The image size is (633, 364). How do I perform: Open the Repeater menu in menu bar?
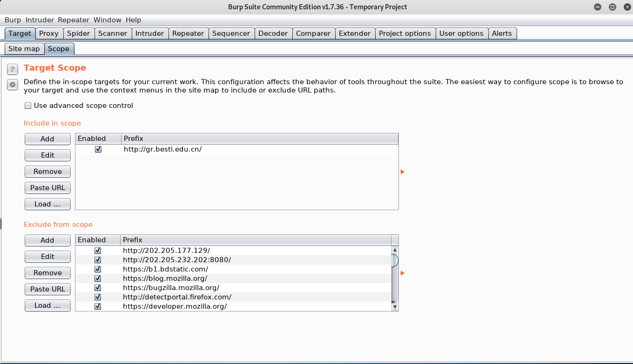point(74,20)
